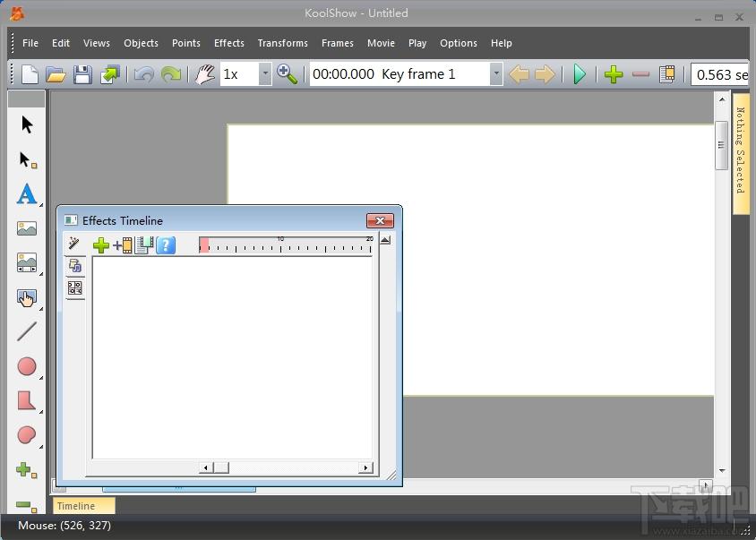The image size is (756, 540).
Task: Open Effects Timeline help question icon
Action: 166,245
